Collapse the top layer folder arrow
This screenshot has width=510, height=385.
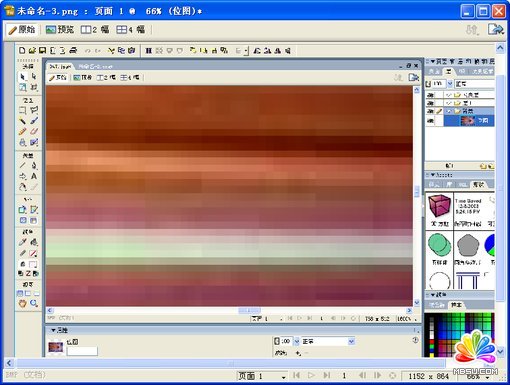coord(449,95)
